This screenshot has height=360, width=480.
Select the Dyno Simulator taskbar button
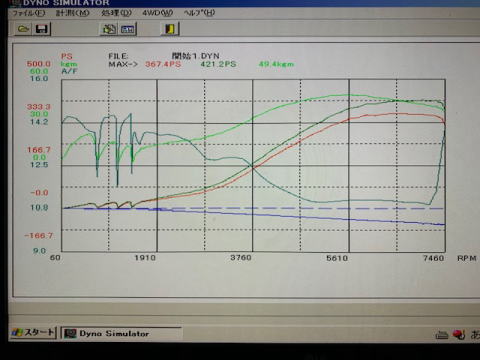[121, 333]
